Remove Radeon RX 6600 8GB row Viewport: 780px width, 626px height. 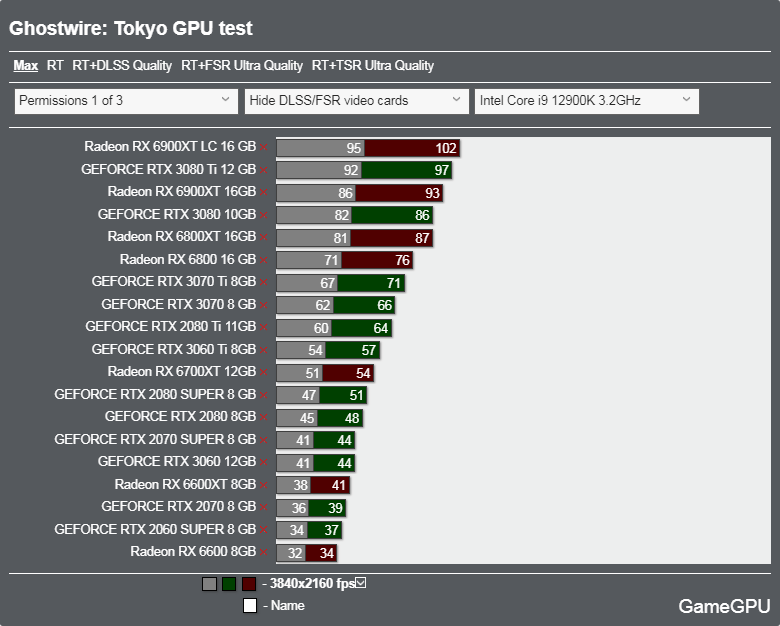[x=264, y=553]
